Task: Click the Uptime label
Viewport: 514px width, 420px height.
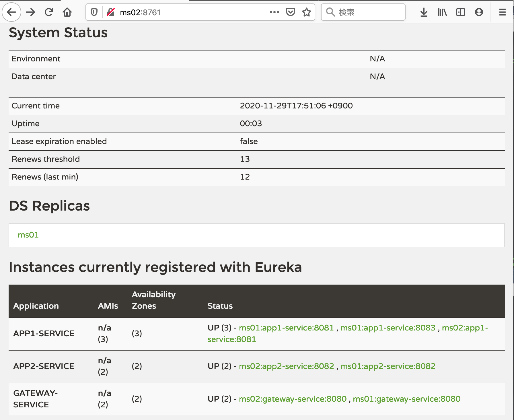Action: pyautogui.click(x=26, y=123)
